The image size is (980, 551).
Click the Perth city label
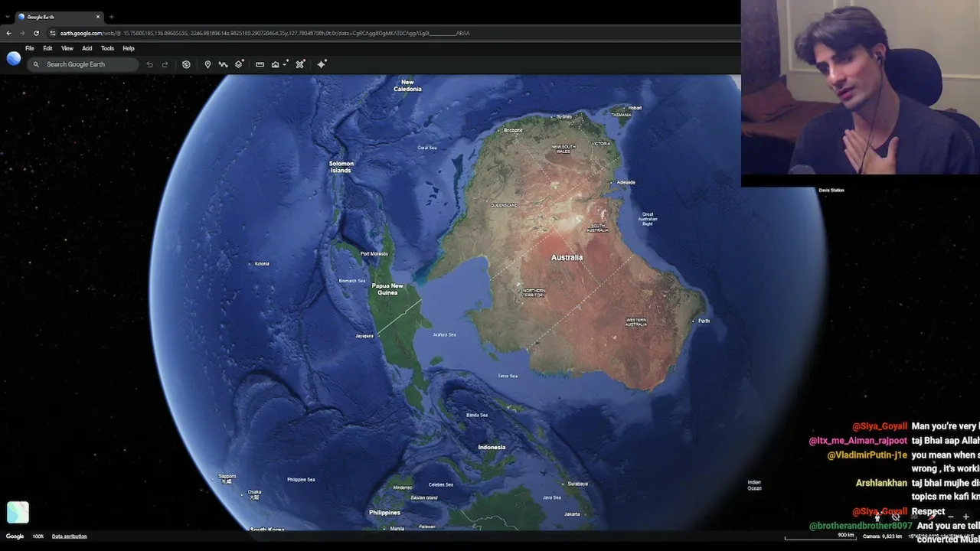tap(704, 321)
